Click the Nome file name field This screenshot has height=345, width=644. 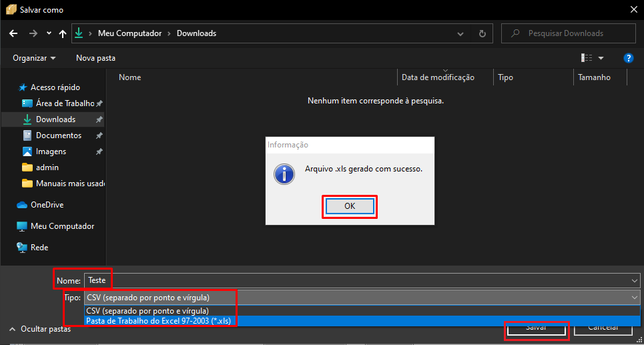click(x=362, y=280)
